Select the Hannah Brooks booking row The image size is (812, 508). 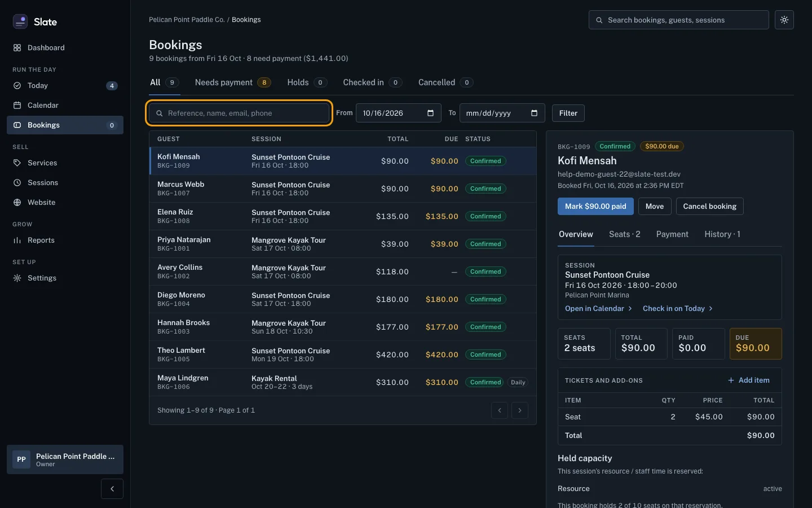[343, 327]
